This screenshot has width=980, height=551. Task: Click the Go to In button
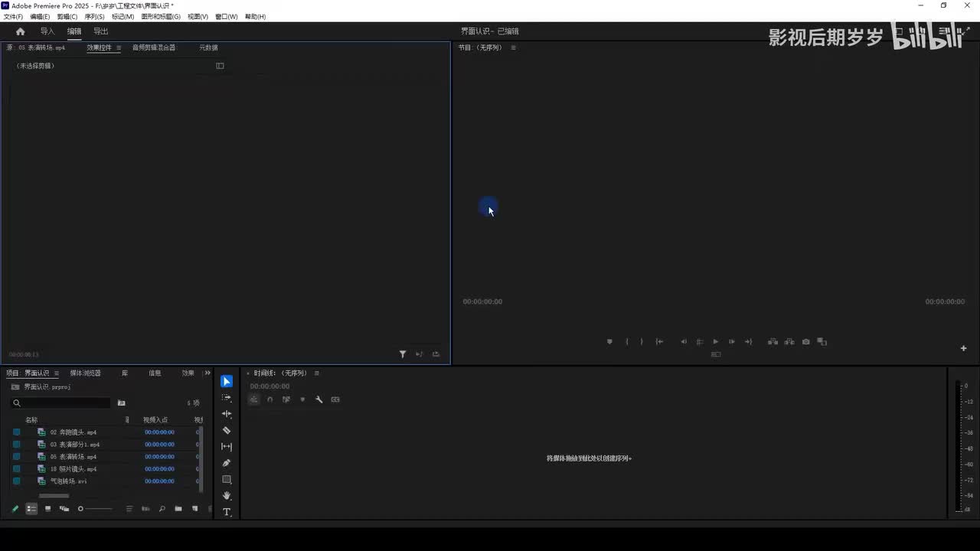[659, 342]
